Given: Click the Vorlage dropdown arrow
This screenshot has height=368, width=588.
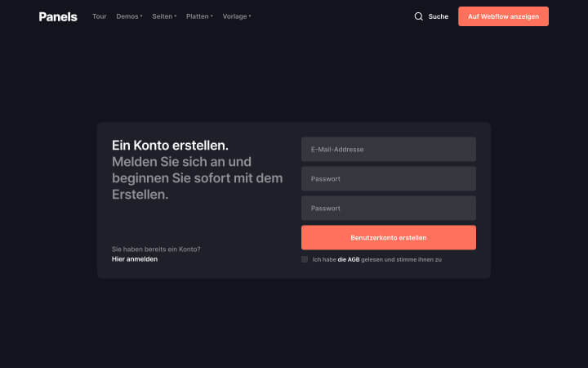Looking at the screenshot, I should (x=250, y=16).
